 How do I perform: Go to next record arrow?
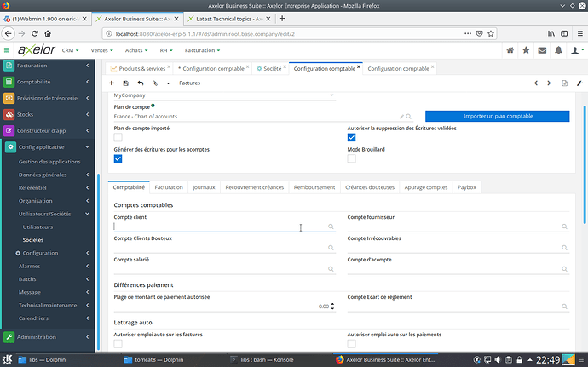pos(549,83)
